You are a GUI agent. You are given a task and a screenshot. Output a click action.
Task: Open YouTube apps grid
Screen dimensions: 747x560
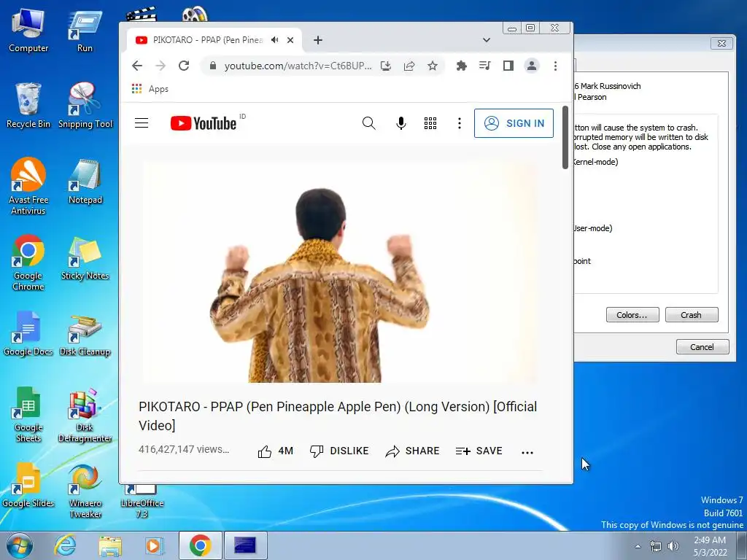[x=430, y=123]
